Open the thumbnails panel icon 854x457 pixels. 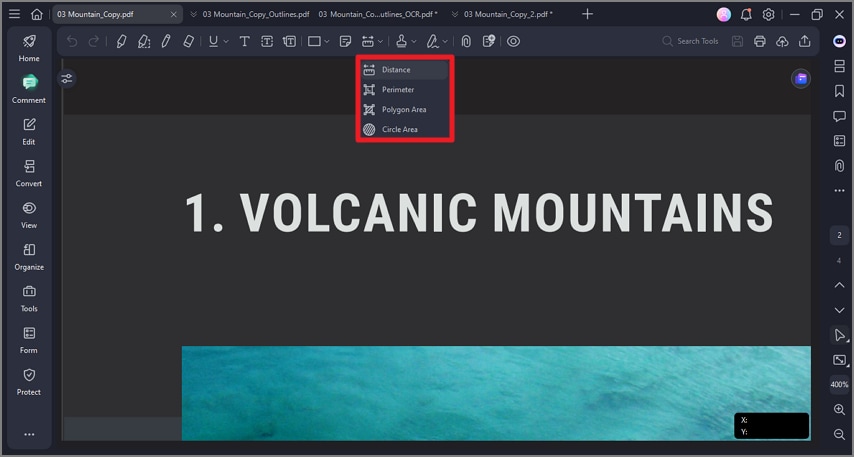click(x=839, y=66)
